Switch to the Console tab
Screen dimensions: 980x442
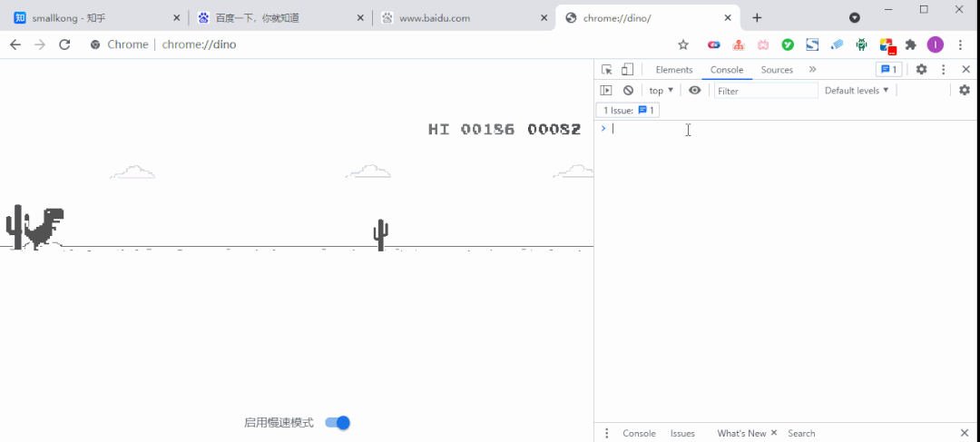click(x=727, y=69)
